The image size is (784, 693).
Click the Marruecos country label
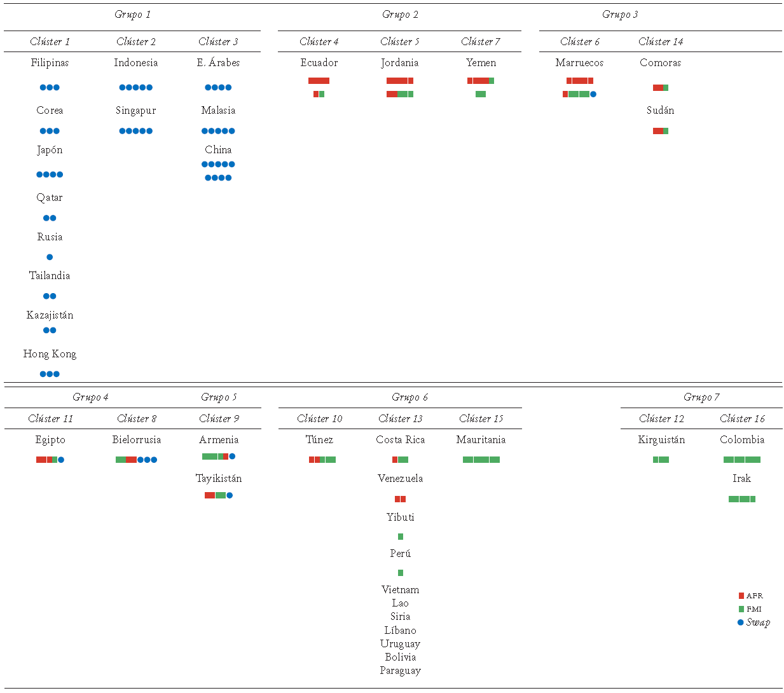579,62
